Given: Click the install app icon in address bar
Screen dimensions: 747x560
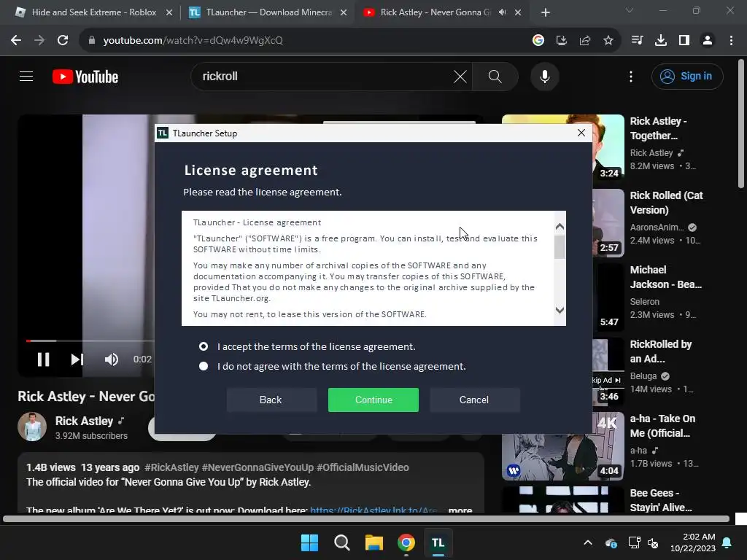Looking at the screenshot, I should pos(561,41).
